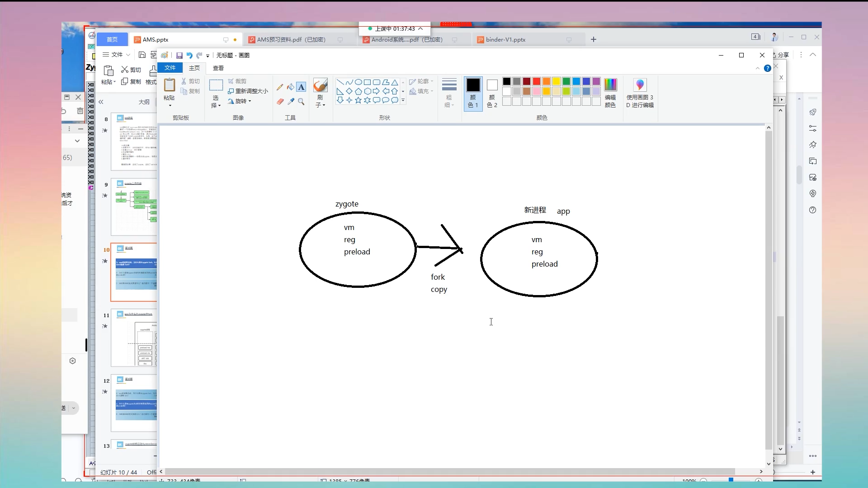This screenshot has height=488, width=868.
Task: Select Color 2 (颜色2) slot
Action: (x=492, y=93)
